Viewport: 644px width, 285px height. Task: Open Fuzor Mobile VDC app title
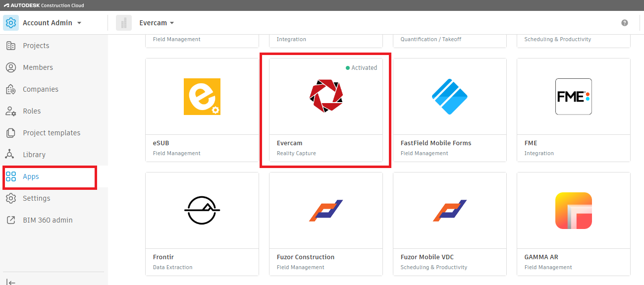[427, 257]
